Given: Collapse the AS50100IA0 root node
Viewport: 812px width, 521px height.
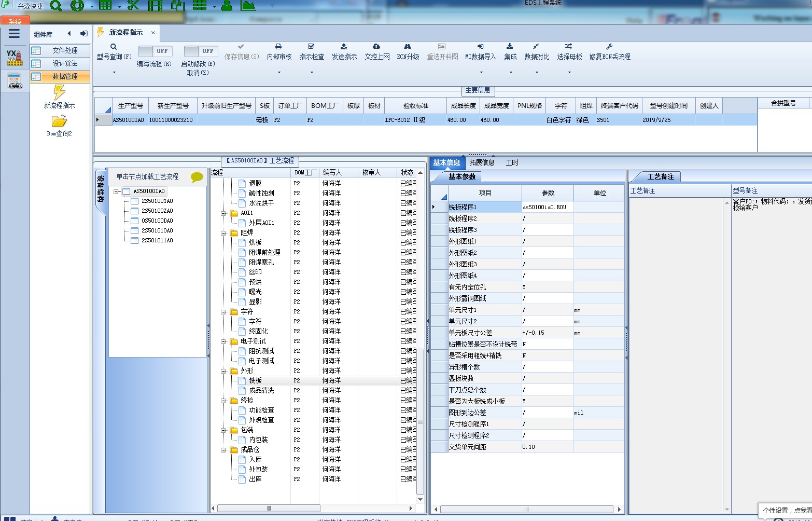Looking at the screenshot, I should point(116,191).
